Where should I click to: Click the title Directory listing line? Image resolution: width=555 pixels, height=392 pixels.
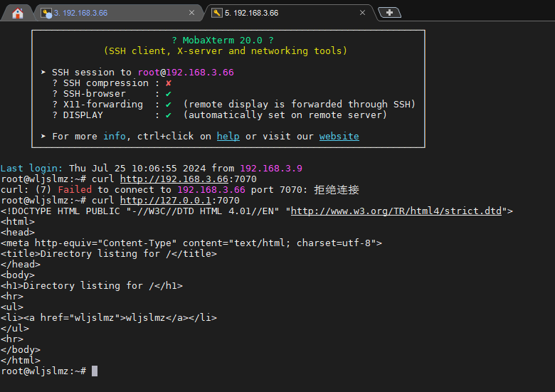pos(109,254)
